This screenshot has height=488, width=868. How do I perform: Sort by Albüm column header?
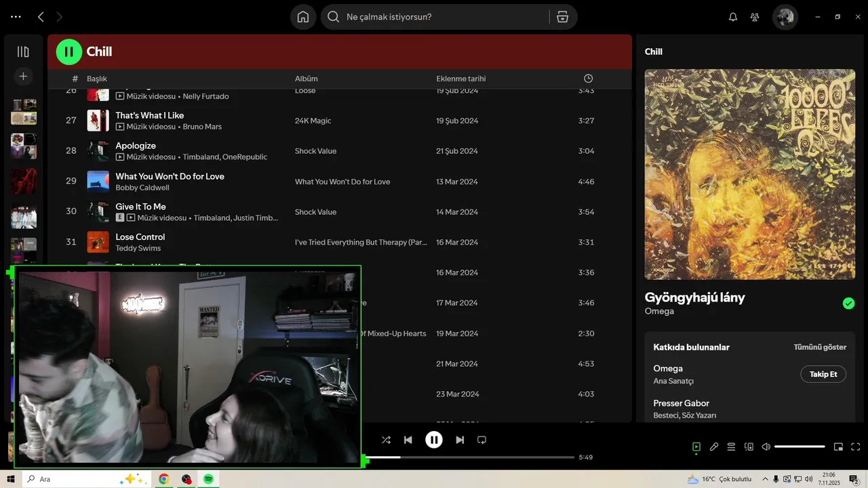307,79
